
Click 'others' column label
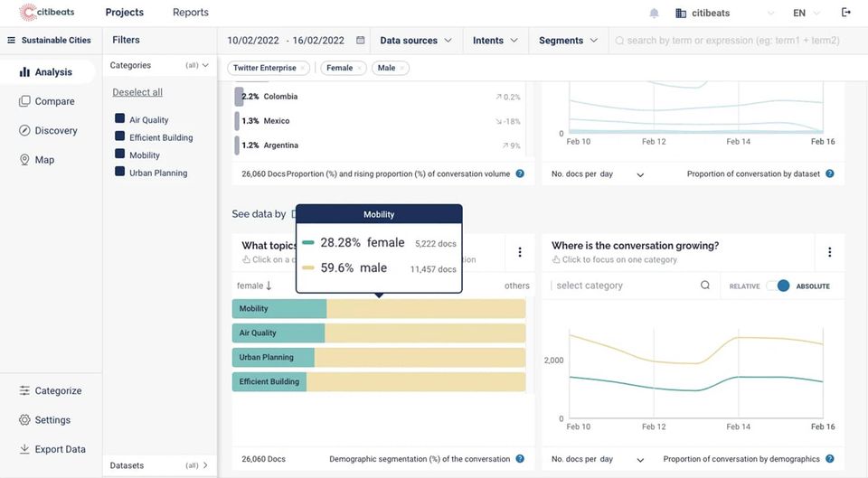[x=516, y=286]
